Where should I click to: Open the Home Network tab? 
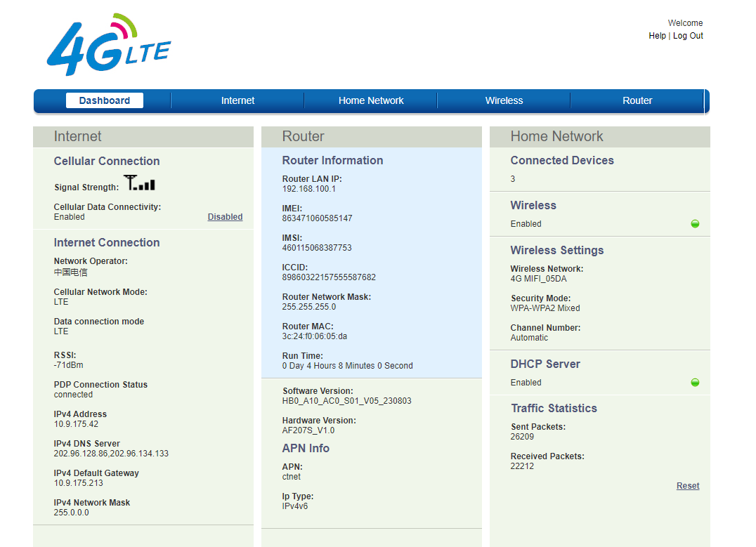[x=371, y=100]
